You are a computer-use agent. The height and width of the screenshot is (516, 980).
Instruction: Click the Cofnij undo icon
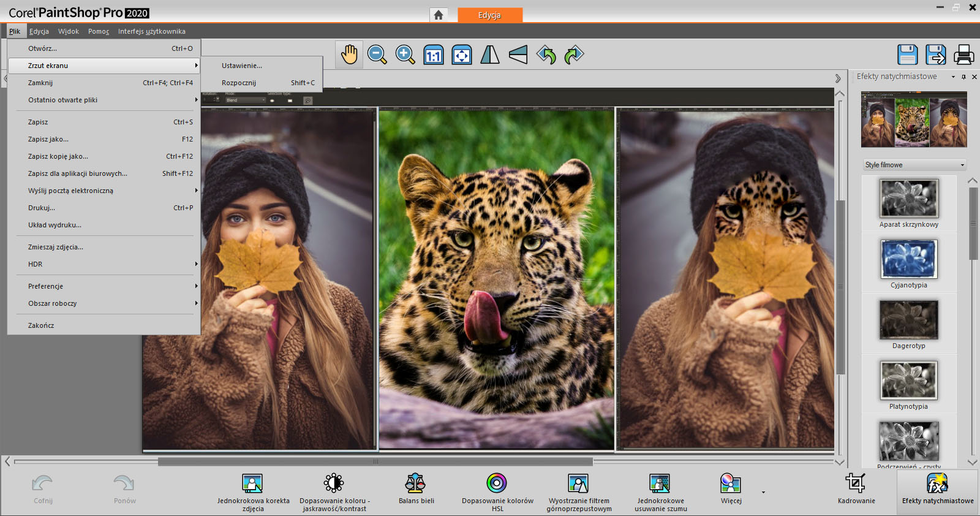click(x=43, y=488)
